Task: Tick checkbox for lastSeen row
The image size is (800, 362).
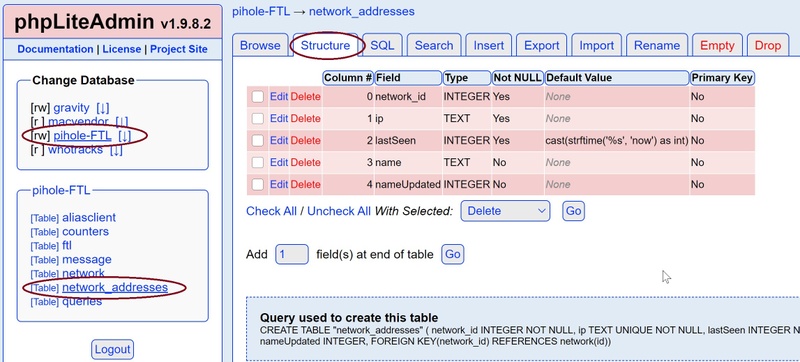Action: point(258,140)
